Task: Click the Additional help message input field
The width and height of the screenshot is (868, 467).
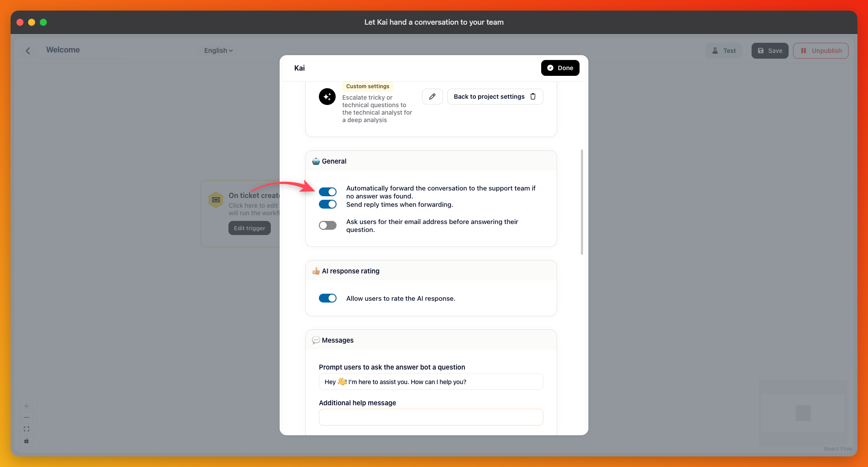Action: pos(431,417)
